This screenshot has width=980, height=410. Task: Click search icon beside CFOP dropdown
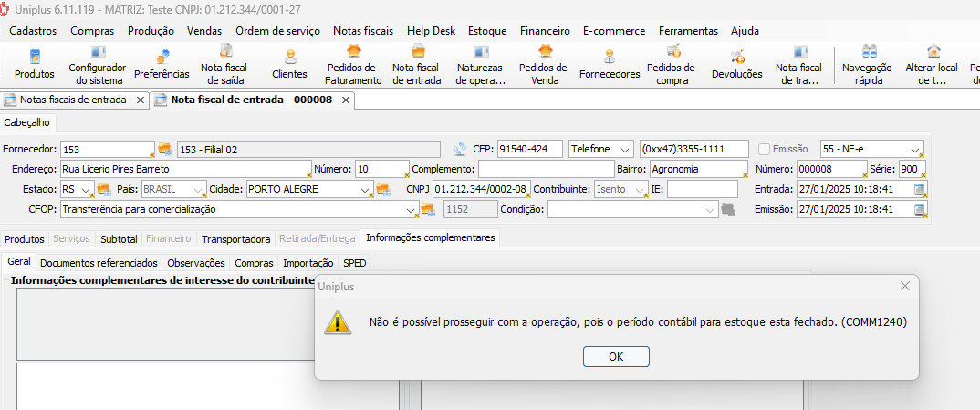click(x=428, y=209)
